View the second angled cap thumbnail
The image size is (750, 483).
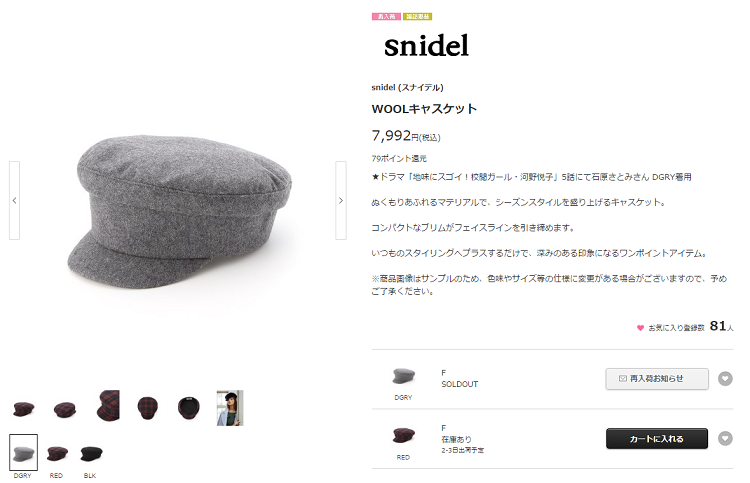click(65, 409)
